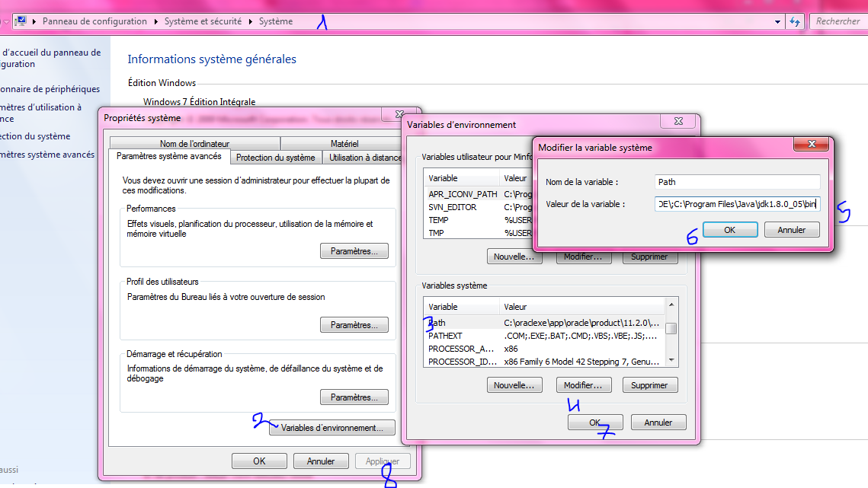
Task: Click Modifier under Variables système
Action: (x=585, y=385)
